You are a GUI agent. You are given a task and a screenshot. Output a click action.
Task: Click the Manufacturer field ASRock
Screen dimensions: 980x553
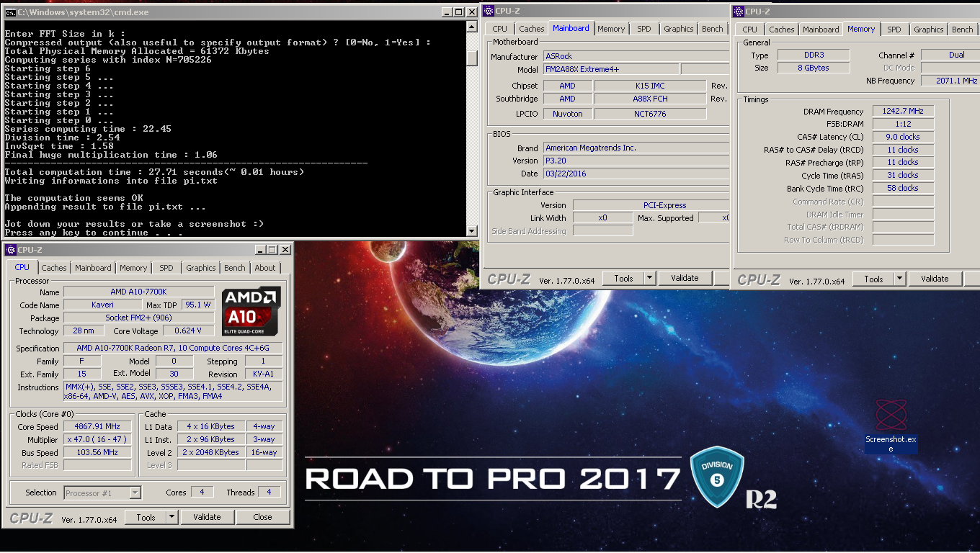coord(636,56)
